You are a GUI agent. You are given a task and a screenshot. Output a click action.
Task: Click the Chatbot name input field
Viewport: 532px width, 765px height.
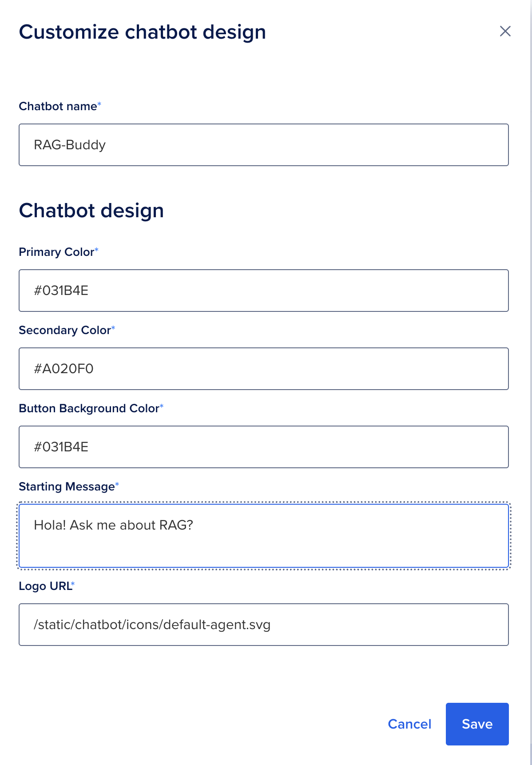[x=263, y=145]
